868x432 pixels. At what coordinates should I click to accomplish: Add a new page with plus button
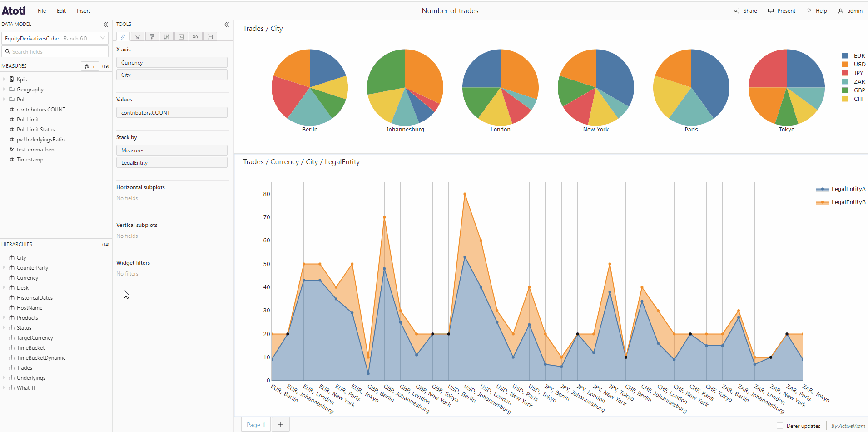tap(281, 425)
